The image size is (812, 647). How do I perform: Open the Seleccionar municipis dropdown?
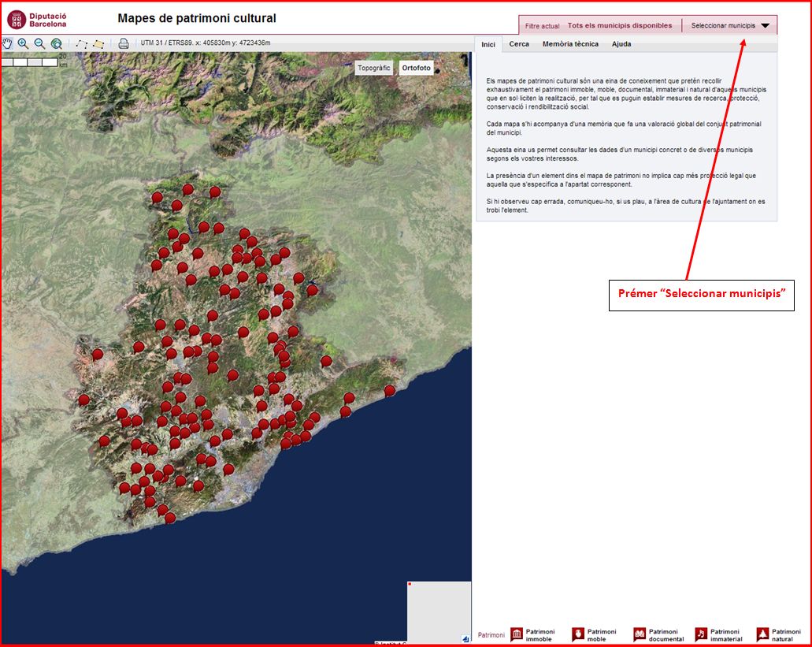pyautogui.click(x=723, y=26)
